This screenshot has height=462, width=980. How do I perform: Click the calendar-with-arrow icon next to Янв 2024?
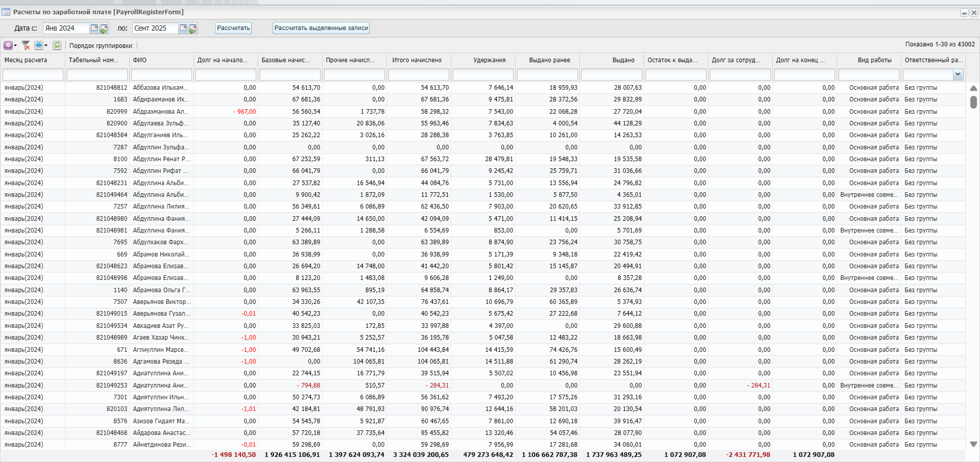click(104, 29)
